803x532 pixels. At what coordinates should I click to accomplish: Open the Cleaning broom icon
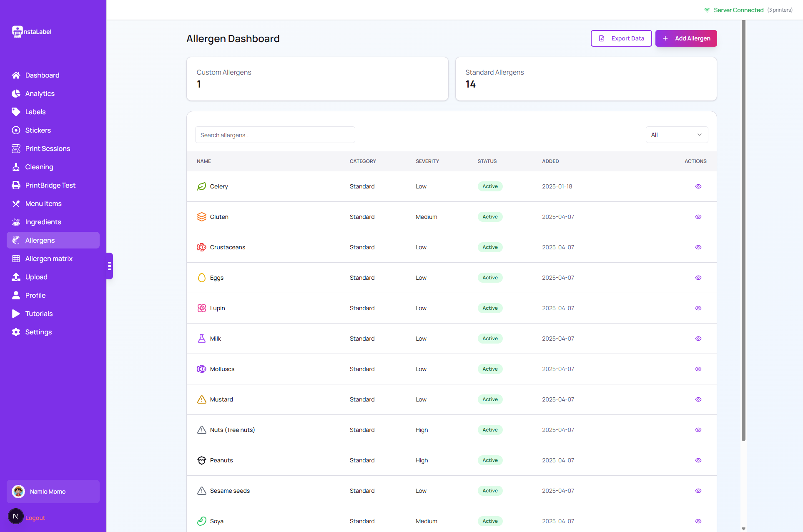[16, 167]
